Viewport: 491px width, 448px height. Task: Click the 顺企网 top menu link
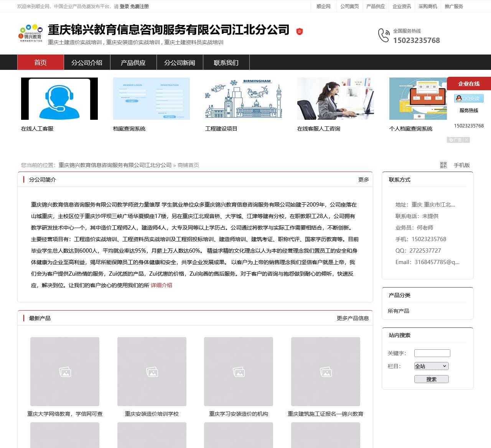point(323,7)
